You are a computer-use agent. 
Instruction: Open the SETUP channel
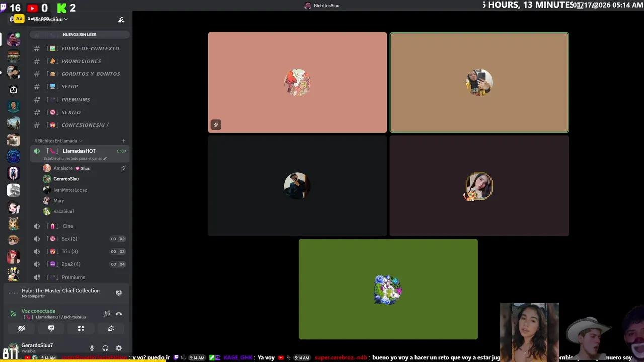(x=70, y=86)
